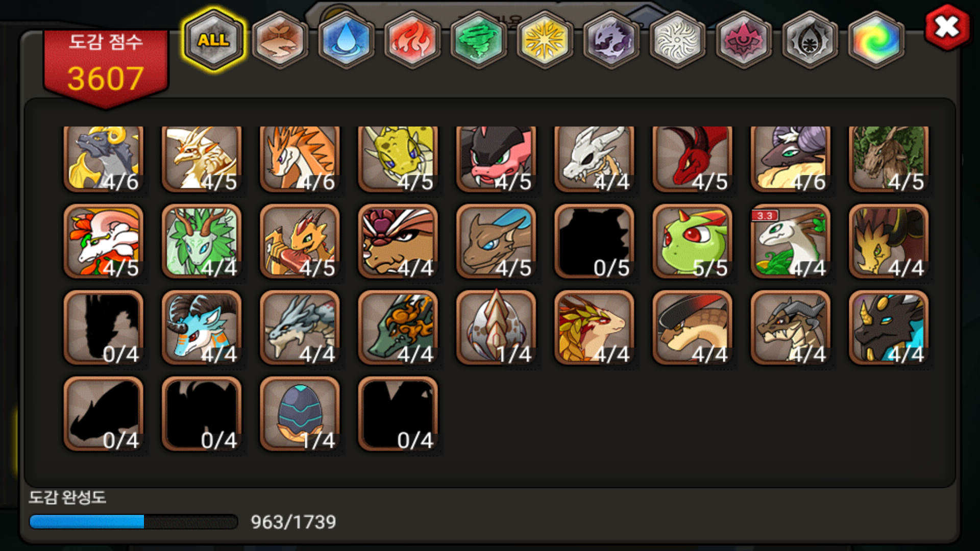Image resolution: width=980 pixels, height=551 pixels.
Task: Click the blue completion progress bar
Action: [134, 521]
